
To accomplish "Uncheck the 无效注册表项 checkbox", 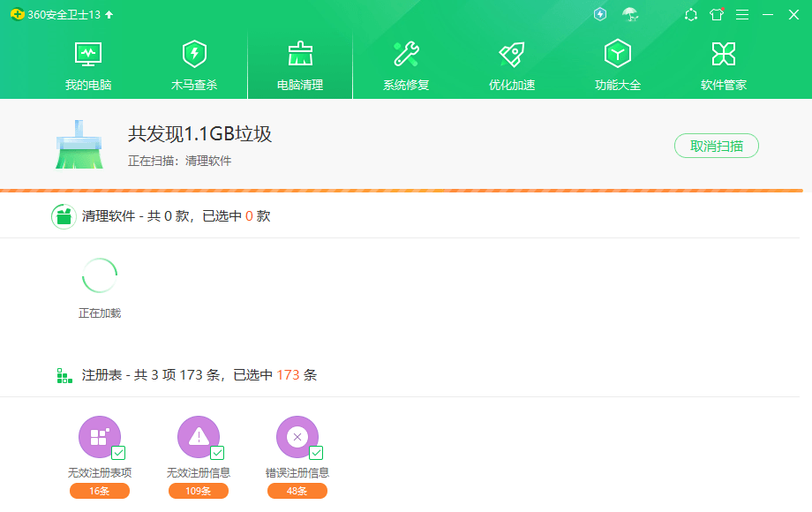I will tap(118, 453).
